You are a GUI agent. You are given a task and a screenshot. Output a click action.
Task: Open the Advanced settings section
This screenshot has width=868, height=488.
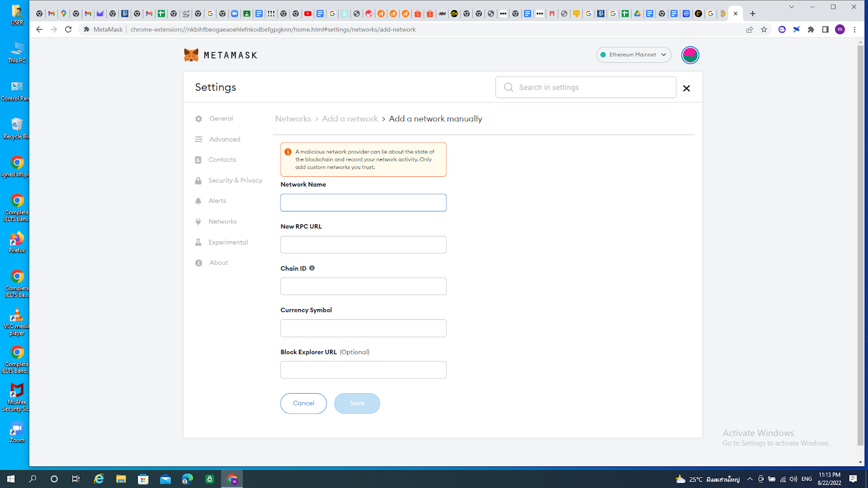(218, 139)
